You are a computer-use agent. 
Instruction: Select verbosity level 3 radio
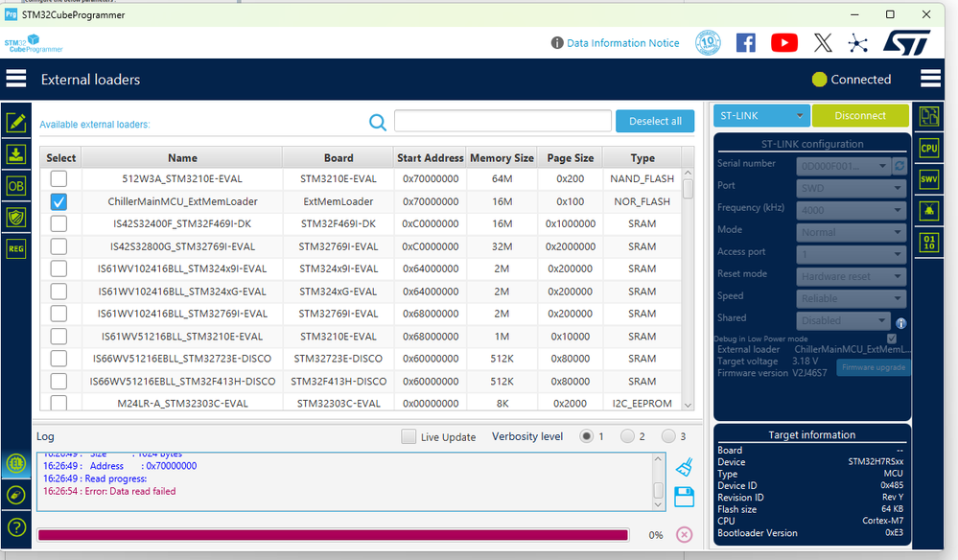(x=668, y=436)
